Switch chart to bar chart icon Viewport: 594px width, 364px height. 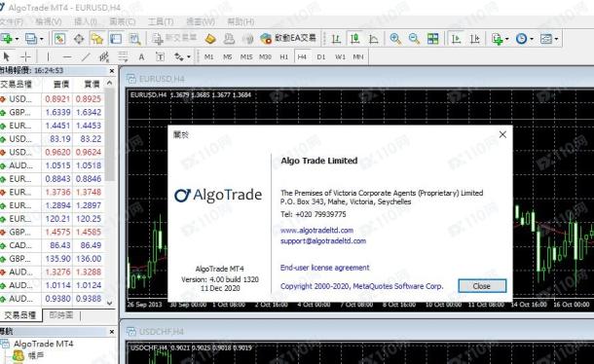pyautogui.click(x=336, y=39)
